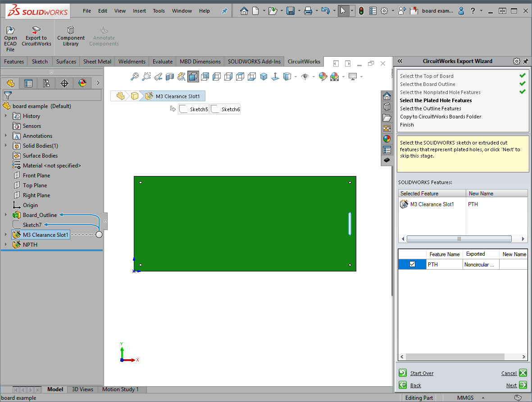The height and width of the screenshot is (402, 532).
Task: Click Next in the export wizard
Action: coord(516,385)
